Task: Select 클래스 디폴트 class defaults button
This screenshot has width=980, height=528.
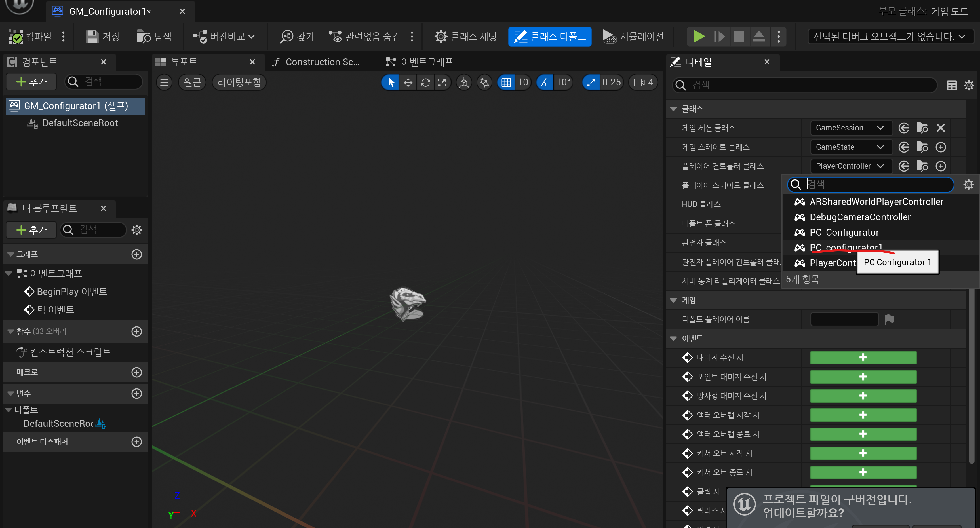Action: [550, 37]
